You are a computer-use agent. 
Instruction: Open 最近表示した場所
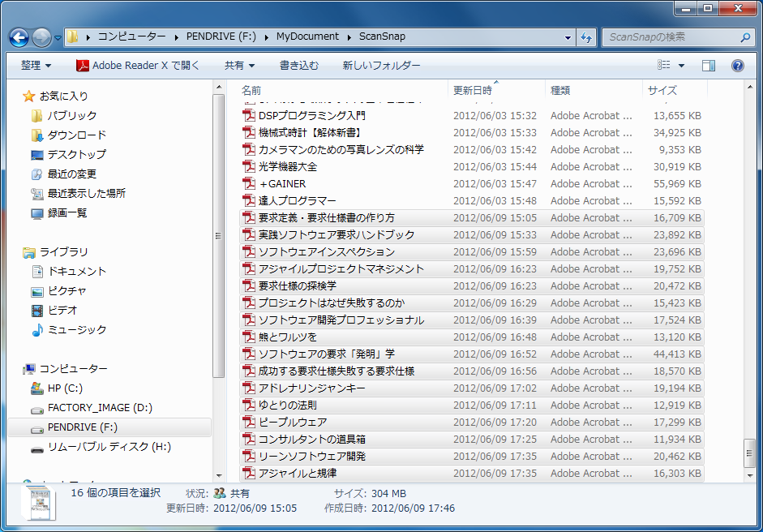pos(87,193)
